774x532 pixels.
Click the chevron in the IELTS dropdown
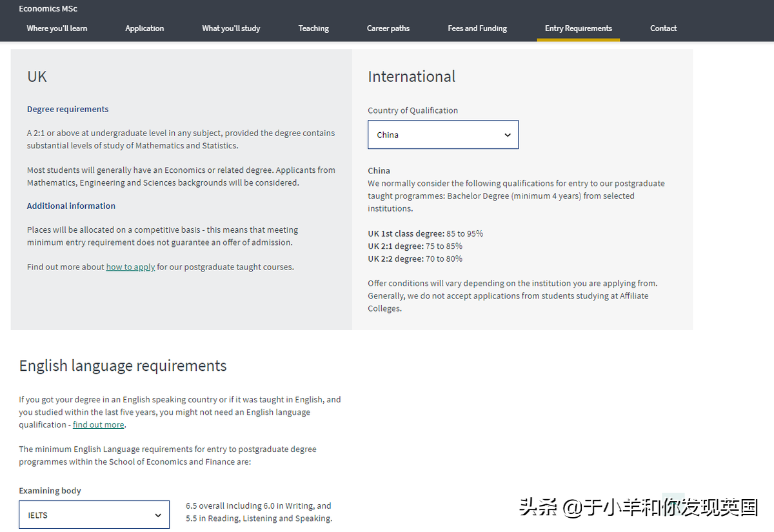(158, 515)
